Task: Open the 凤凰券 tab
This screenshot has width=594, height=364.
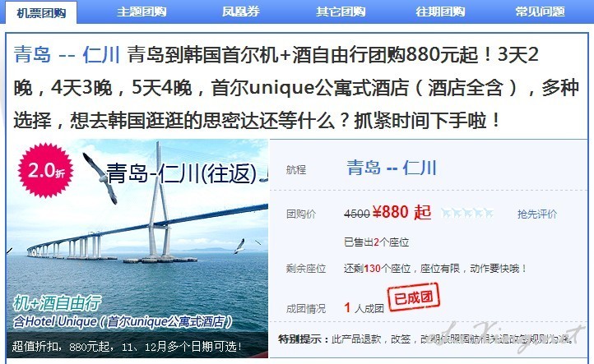Action: point(241,12)
